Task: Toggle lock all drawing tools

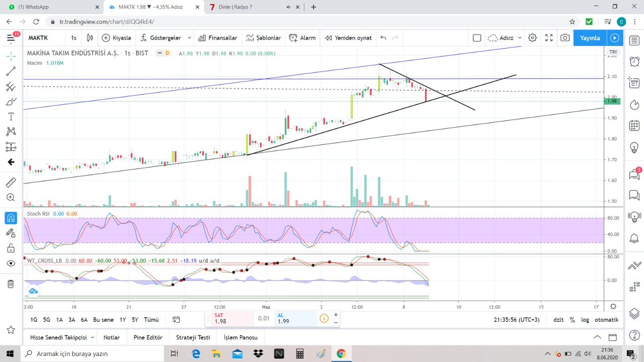Action: click(x=11, y=248)
